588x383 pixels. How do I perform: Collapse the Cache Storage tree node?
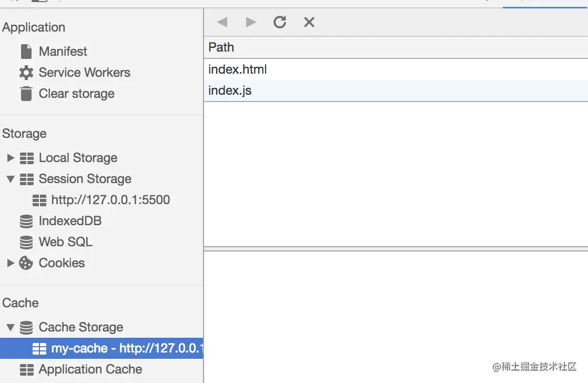11,327
